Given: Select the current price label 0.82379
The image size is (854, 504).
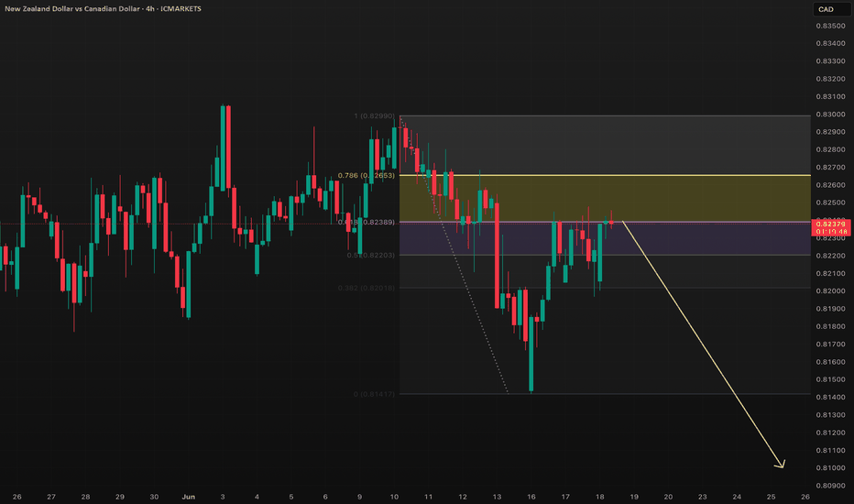Looking at the screenshot, I should 830,224.
